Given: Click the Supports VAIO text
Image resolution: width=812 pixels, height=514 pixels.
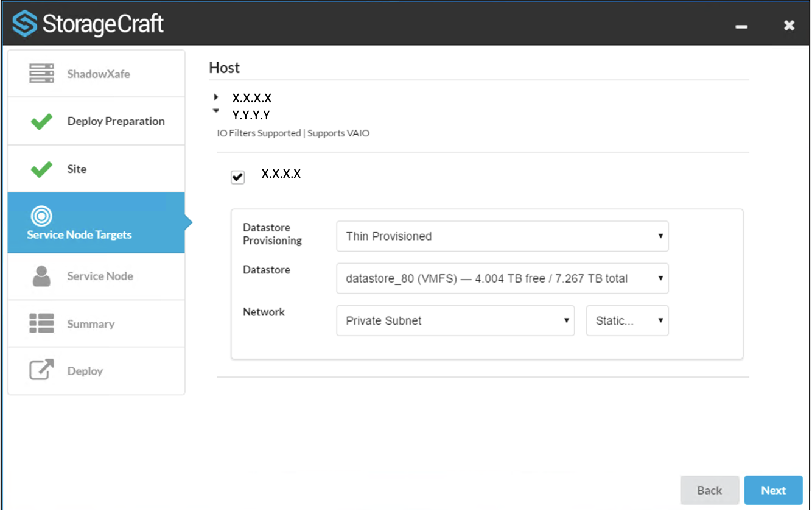Looking at the screenshot, I should 338,133.
